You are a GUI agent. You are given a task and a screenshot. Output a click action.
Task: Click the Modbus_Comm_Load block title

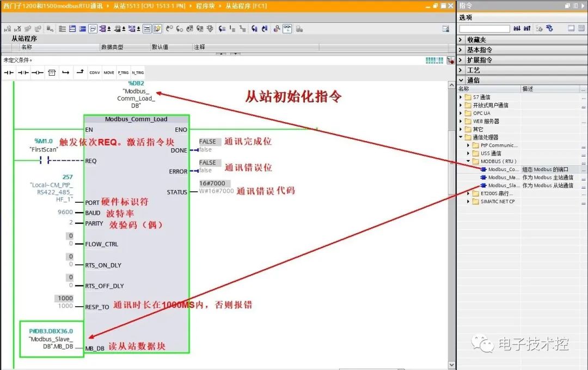coord(136,119)
